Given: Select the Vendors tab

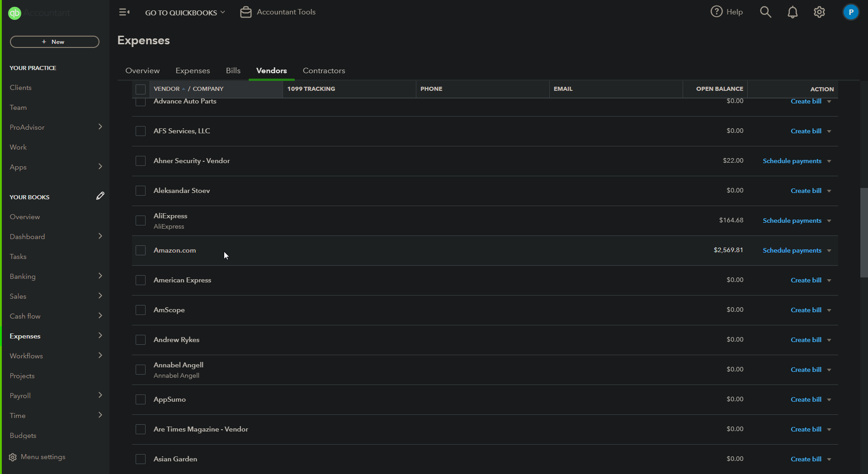Looking at the screenshot, I should point(272,70).
